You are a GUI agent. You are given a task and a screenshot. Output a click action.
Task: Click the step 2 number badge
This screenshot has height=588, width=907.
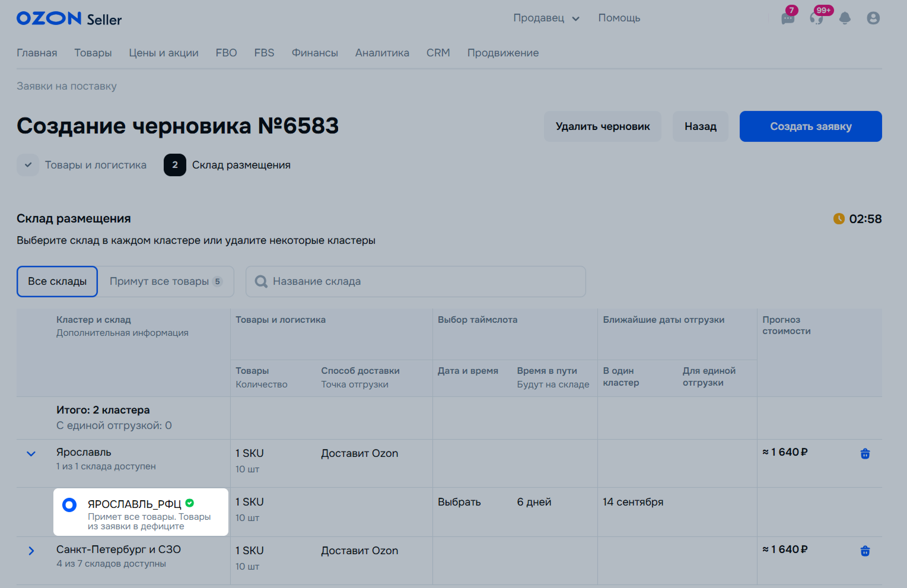point(175,165)
